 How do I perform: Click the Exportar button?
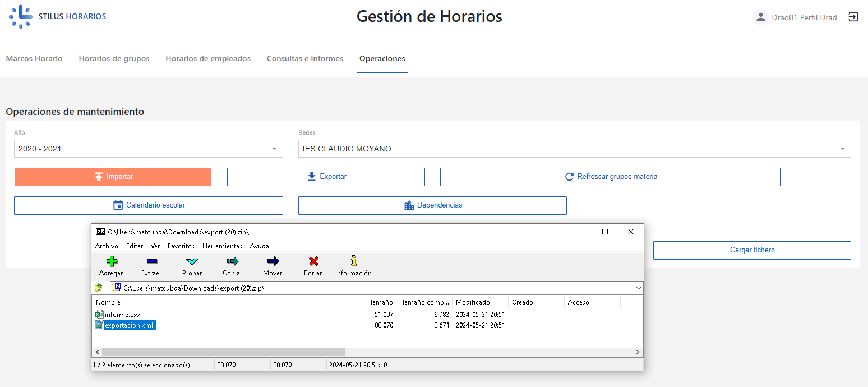coord(326,177)
